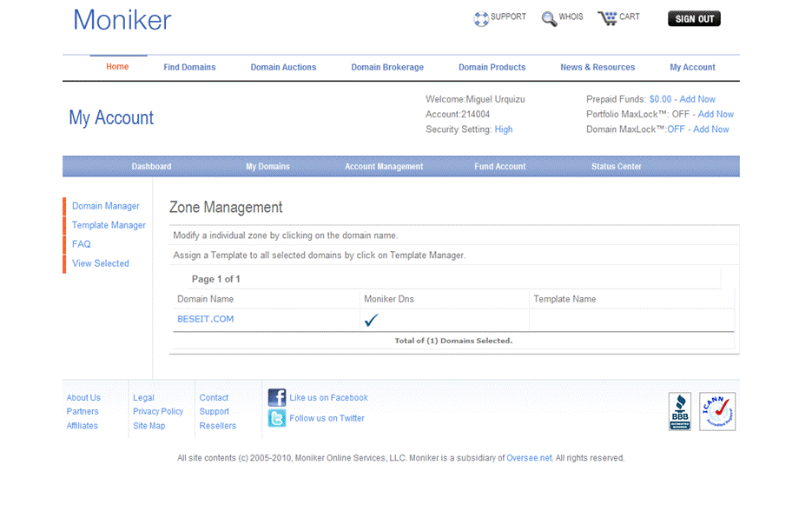The height and width of the screenshot is (518, 812).
Task: Open the shopping cart icon
Action: [x=607, y=17]
